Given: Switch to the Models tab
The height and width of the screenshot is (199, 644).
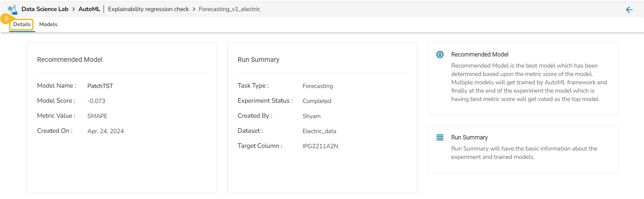Looking at the screenshot, I should tap(48, 24).
